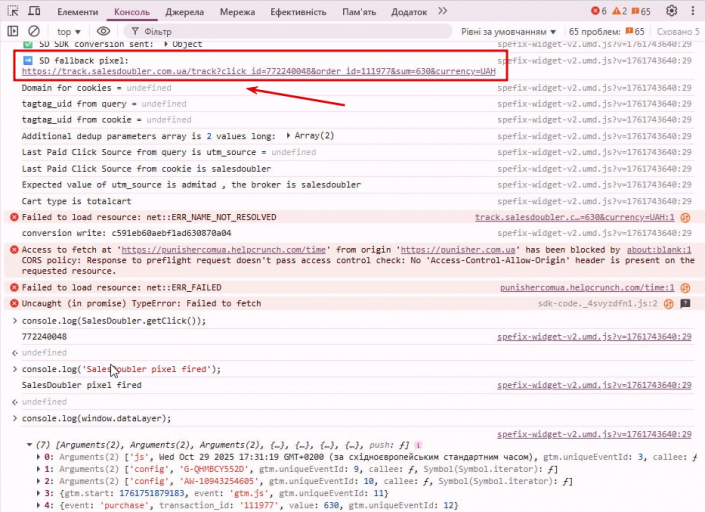This screenshot has height=512, width=705.
Task: Clear the console with the ban icon
Action: coord(34,31)
